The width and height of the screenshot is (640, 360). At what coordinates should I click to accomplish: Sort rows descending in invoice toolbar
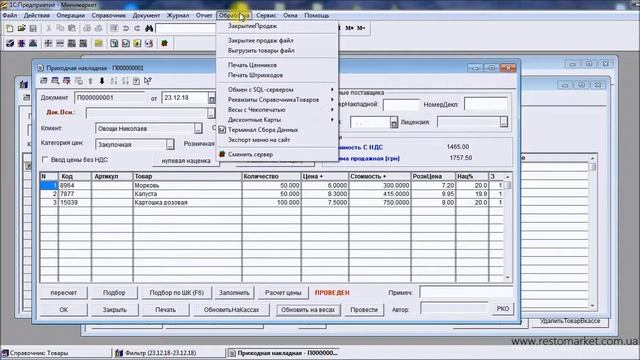pos(125,81)
